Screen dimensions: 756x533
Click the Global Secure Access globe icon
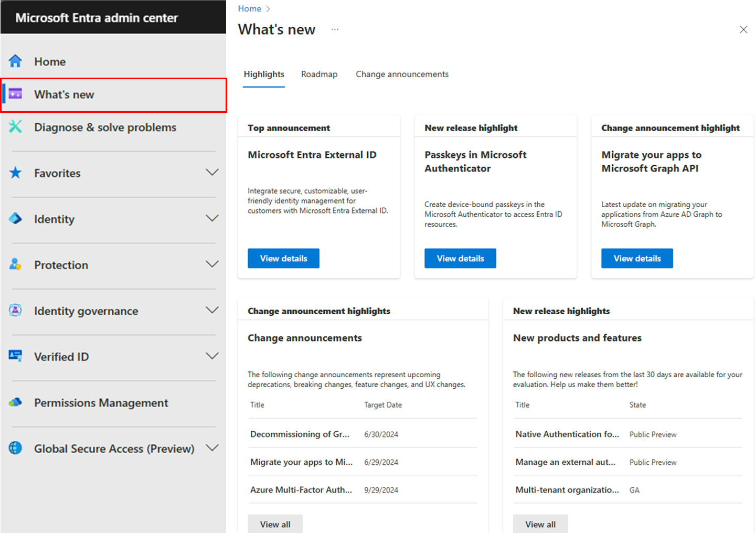[15, 448]
